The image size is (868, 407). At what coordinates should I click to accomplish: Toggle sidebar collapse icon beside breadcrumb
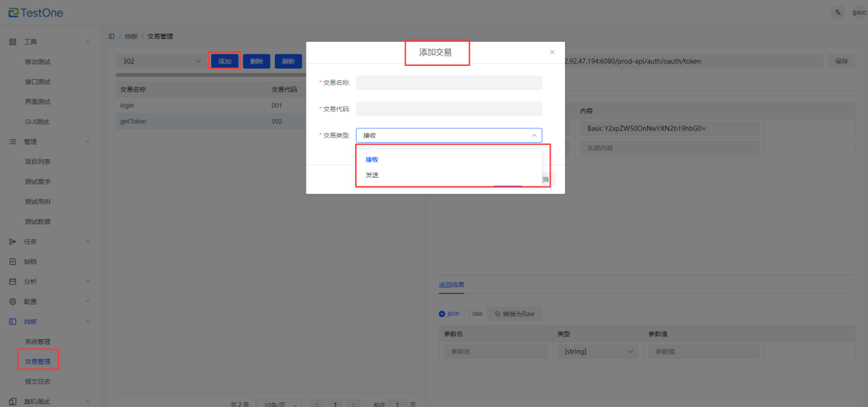(x=112, y=36)
